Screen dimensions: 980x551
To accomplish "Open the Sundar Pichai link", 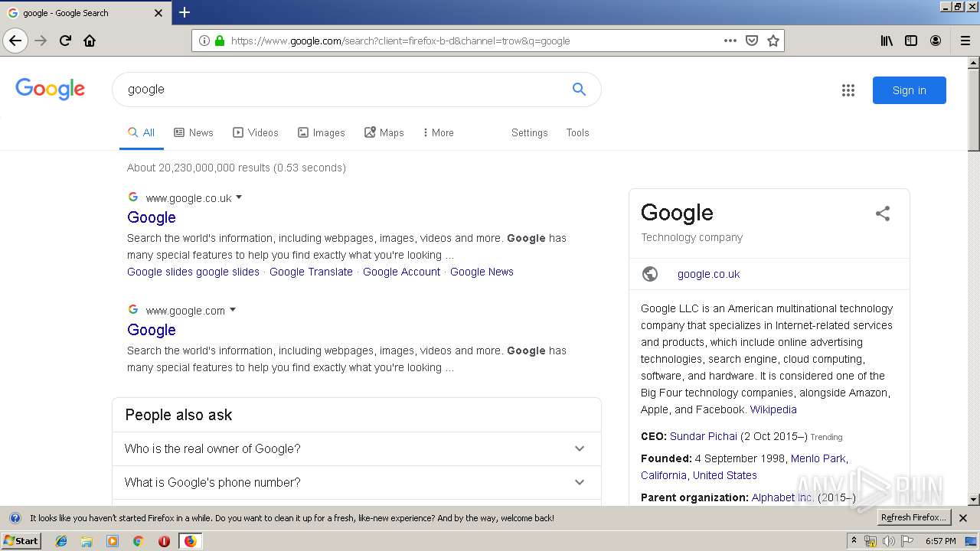I will point(703,436).
